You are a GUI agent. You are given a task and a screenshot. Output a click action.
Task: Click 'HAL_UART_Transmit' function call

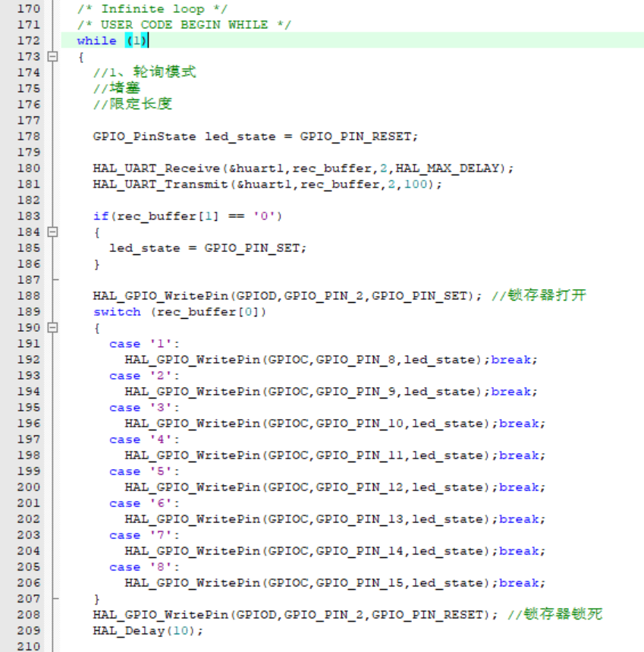pyautogui.click(x=160, y=184)
